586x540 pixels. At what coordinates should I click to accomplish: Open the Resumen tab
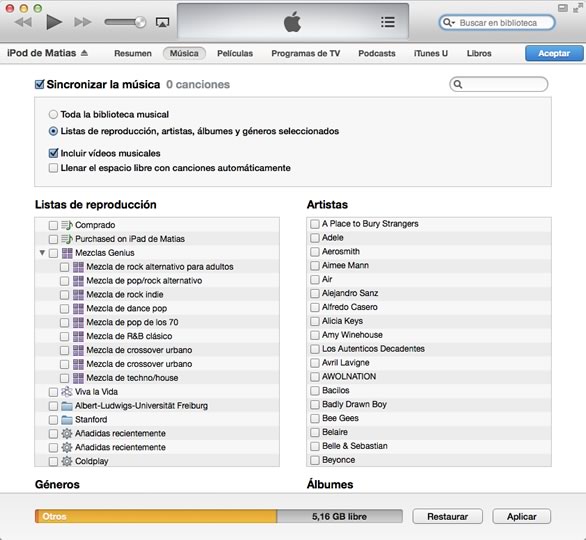tap(133, 53)
